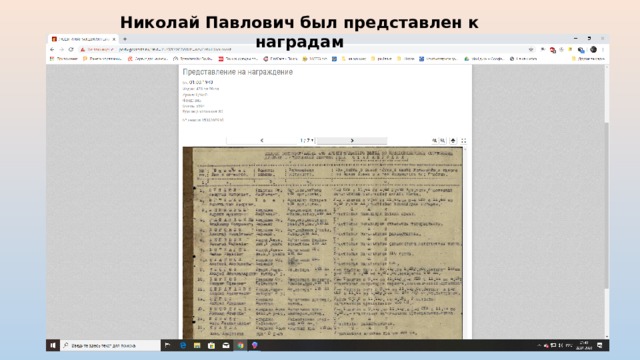Open Microsoft Edge from taskbar

click(x=183, y=345)
